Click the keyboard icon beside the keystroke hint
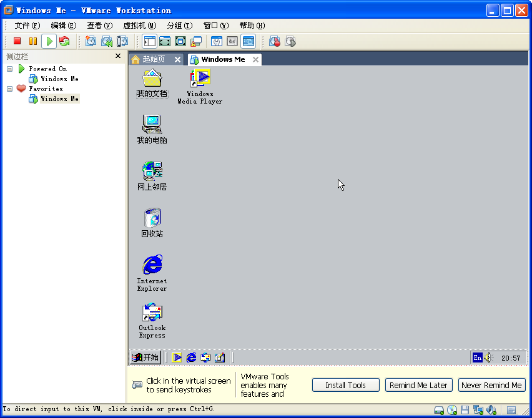Image resolution: width=532 pixels, height=418 pixels. click(x=137, y=385)
